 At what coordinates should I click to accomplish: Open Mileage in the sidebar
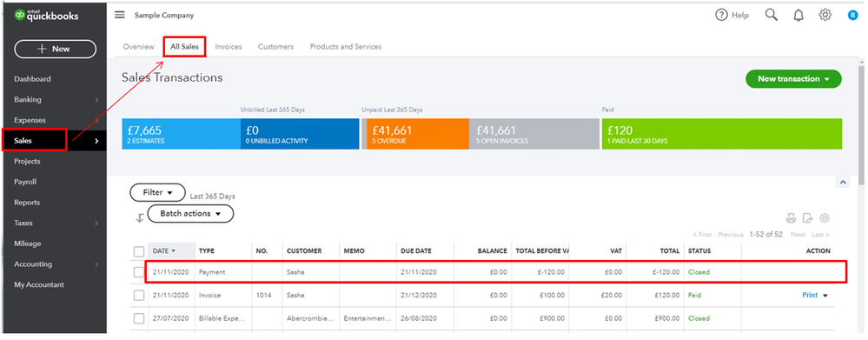[28, 243]
